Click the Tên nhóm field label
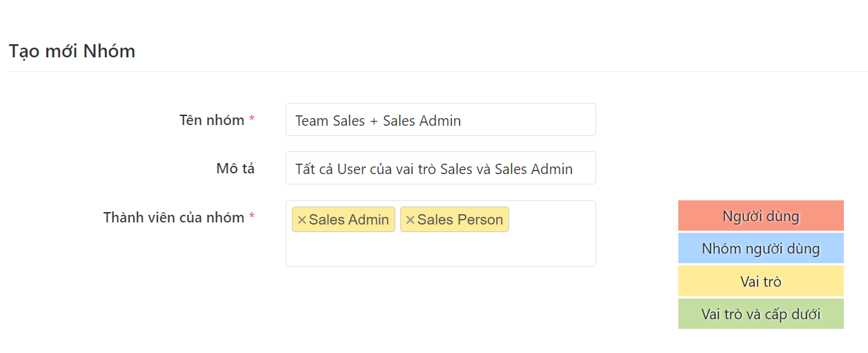The width and height of the screenshot is (868, 353). click(x=212, y=120)
